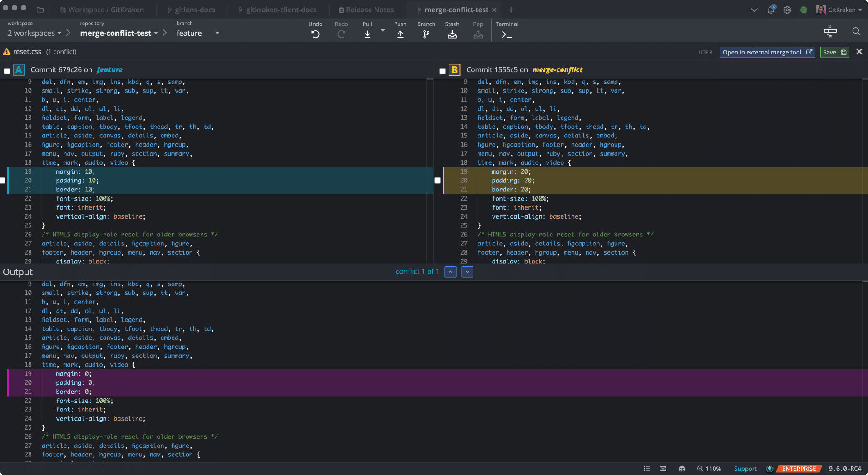Click Open in external merge tool
The image size is (868, 475).
coord(767,52)
